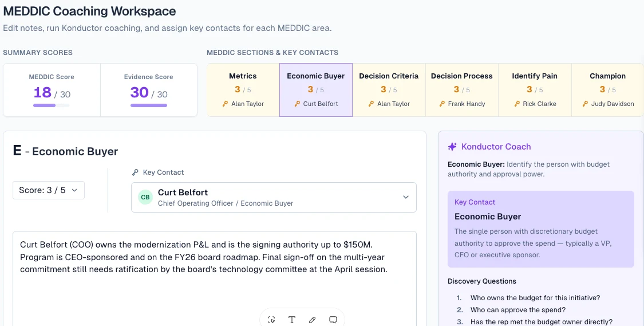Go to the Decision Process section tab

tap(461, 90)
